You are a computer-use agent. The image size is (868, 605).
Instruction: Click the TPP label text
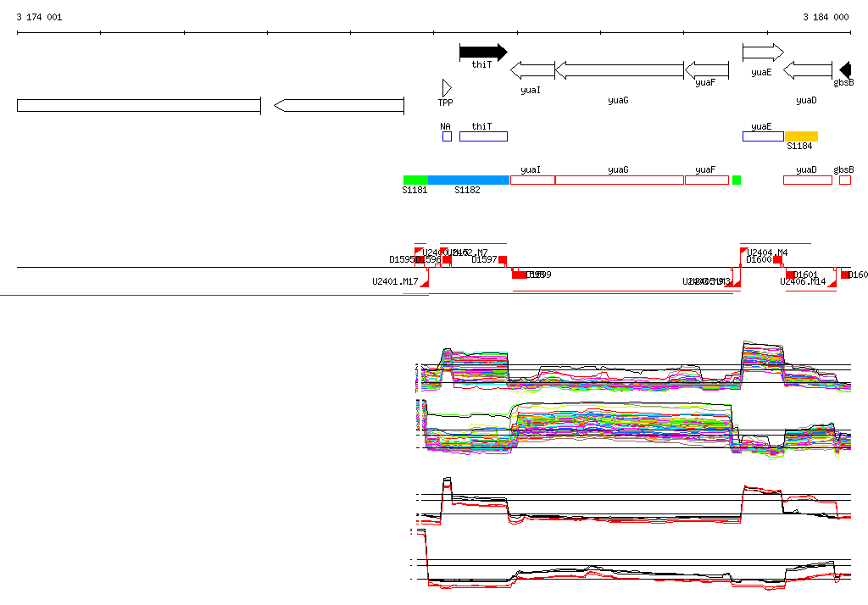[446, 103]
